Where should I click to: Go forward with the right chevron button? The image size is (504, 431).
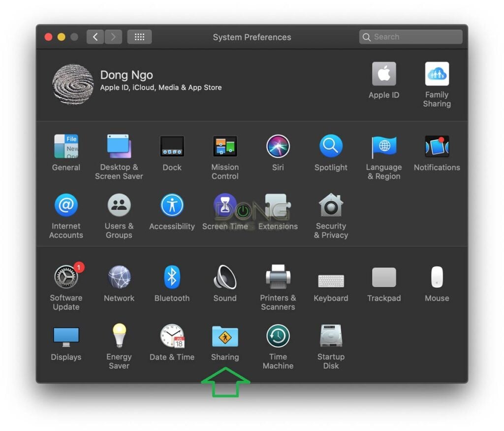[x=113, y=37]
